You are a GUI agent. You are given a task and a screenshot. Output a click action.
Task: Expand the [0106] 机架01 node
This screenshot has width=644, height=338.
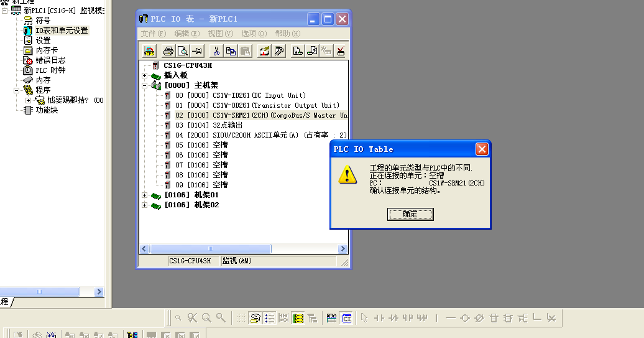[x=145, y=195]
